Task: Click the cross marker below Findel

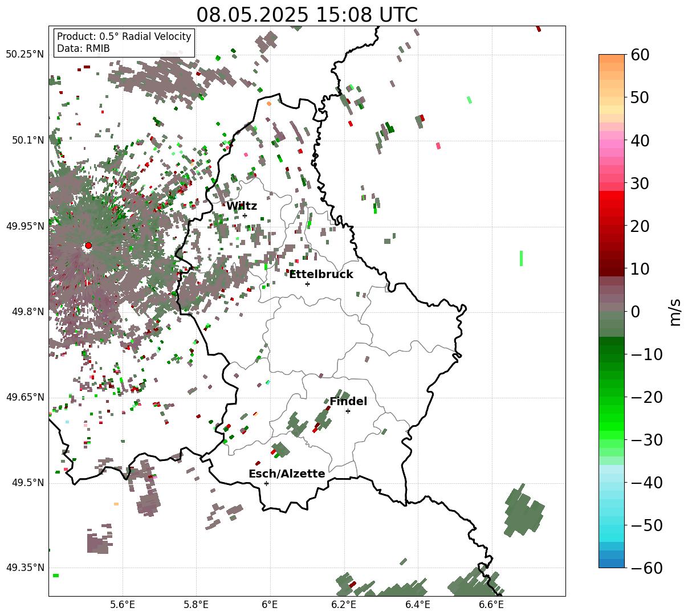Action: [348, 411]
